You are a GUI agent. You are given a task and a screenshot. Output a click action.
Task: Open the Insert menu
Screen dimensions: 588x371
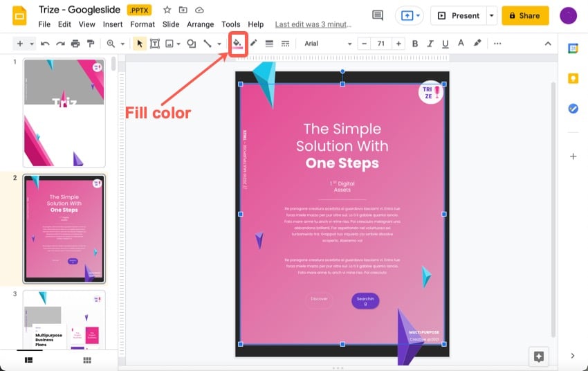[113, 24]
